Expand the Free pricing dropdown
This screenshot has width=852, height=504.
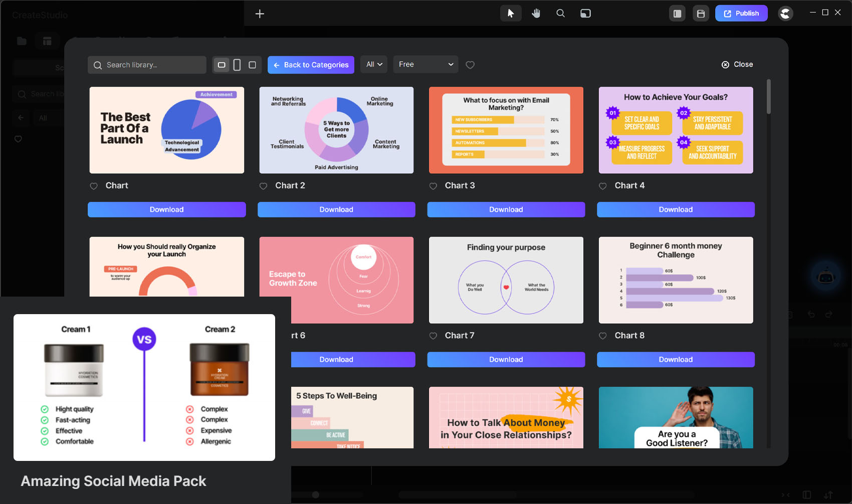[x=425, y=65]
